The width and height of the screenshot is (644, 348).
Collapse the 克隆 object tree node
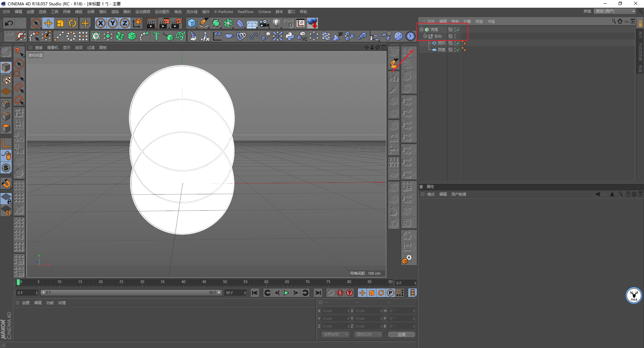[422, 29]
